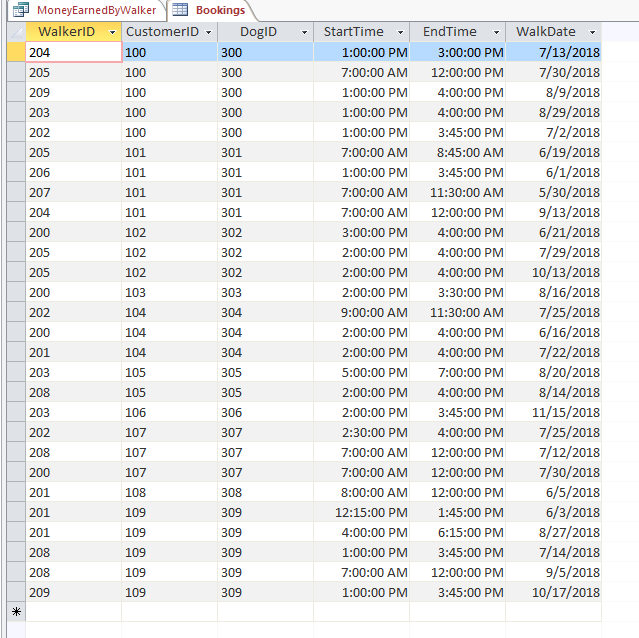Click the WalkDate cell 11/15/2018
The image size is (639, 638).
(553, 412)
